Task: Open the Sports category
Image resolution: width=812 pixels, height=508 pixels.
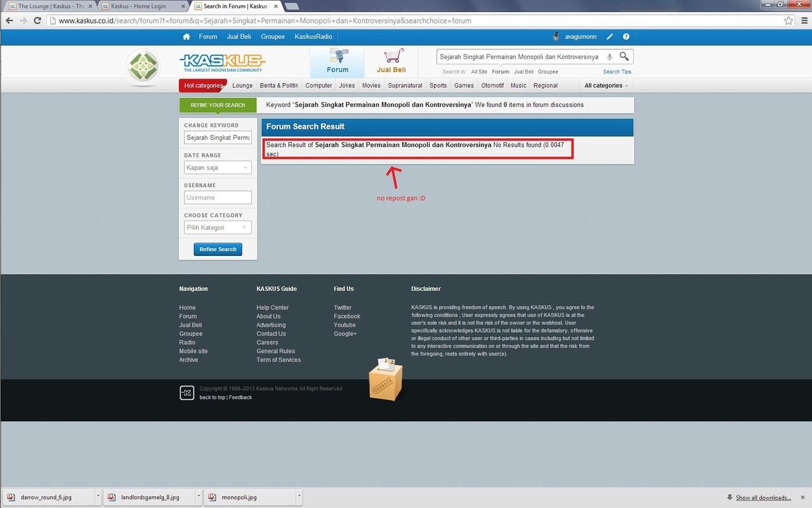Action: click(x=438, y=86)
